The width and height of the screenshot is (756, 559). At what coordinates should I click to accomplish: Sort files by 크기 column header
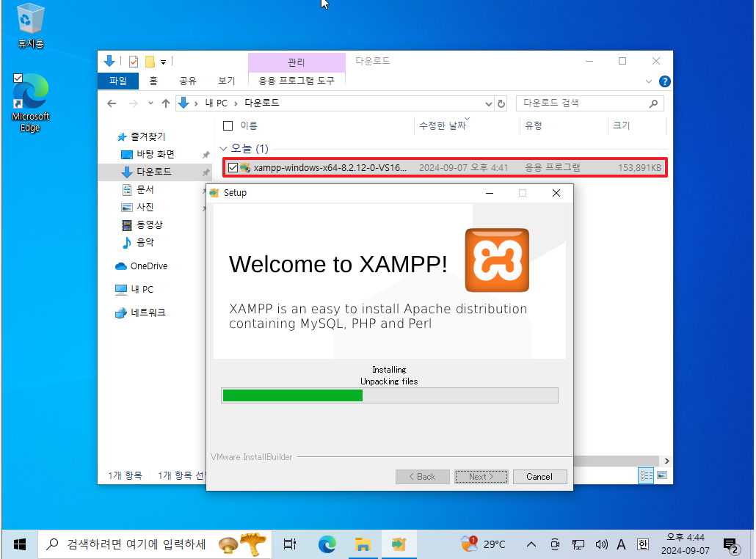coord(621,125)
